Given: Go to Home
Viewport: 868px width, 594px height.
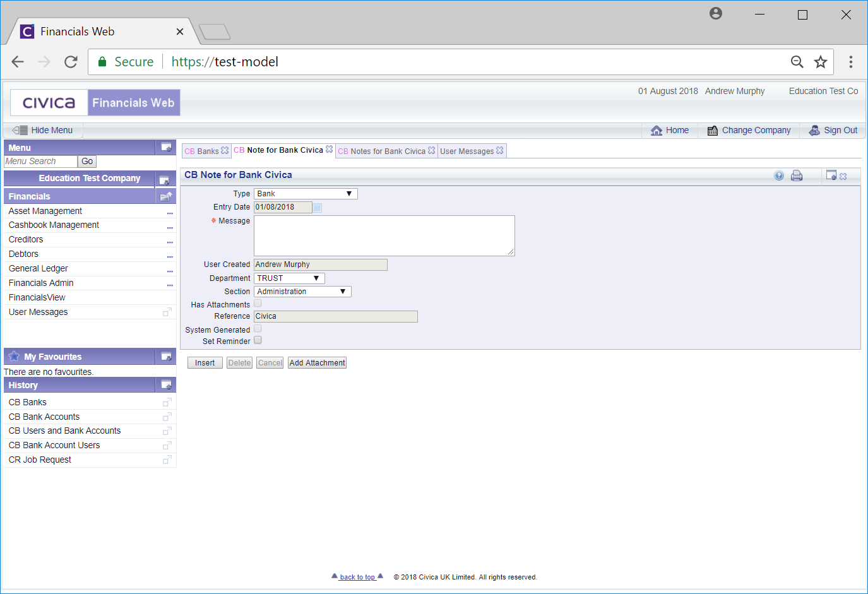Looking at the screenshot, I should coord(670,130).
